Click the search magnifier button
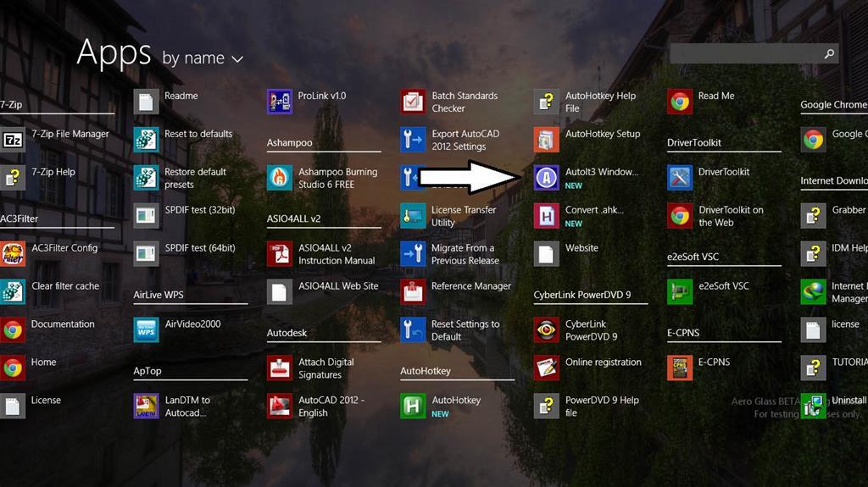 click(x=829, y=53)
